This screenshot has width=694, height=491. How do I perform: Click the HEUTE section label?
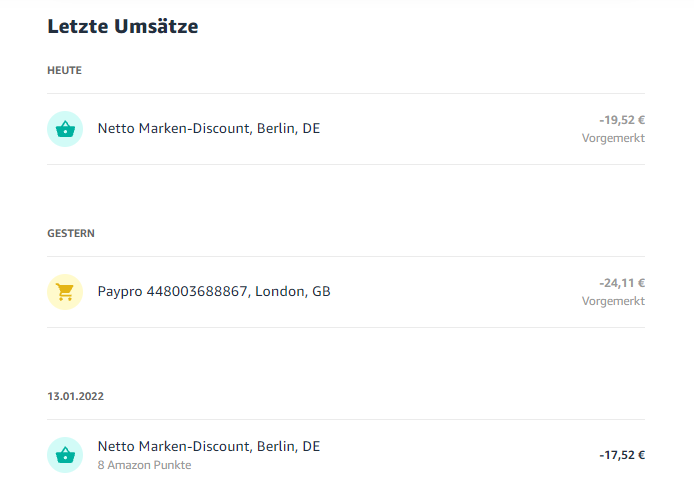pyautogui.click(x=64, y=71)
